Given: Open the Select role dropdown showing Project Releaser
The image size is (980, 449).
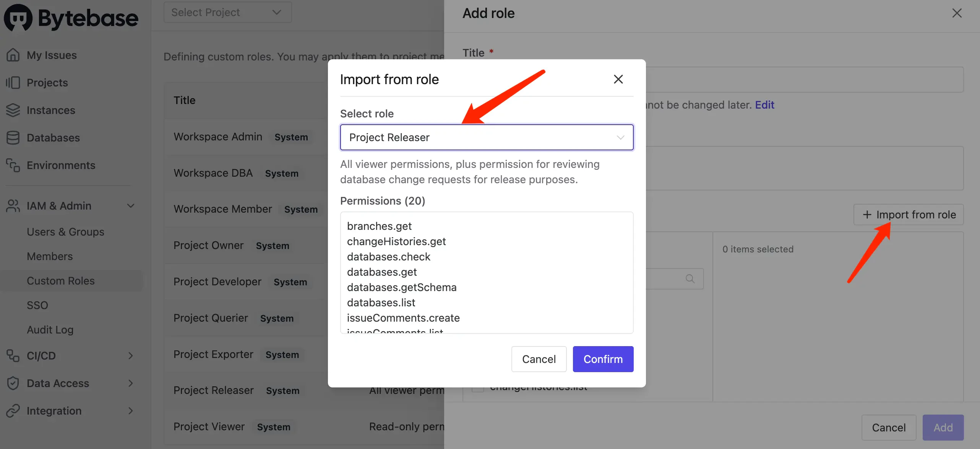Looking at the screenshot, I should point(486,137).
